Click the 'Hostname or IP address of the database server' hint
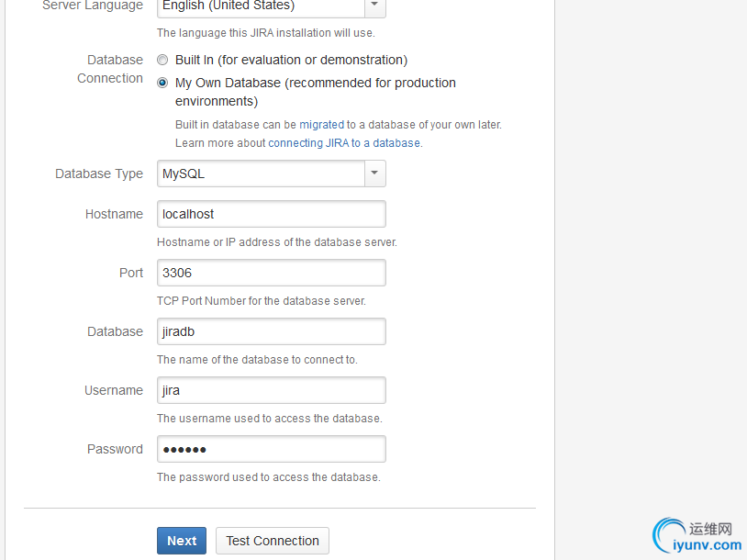This screenshot has height=560, width=747. point(277,242)
